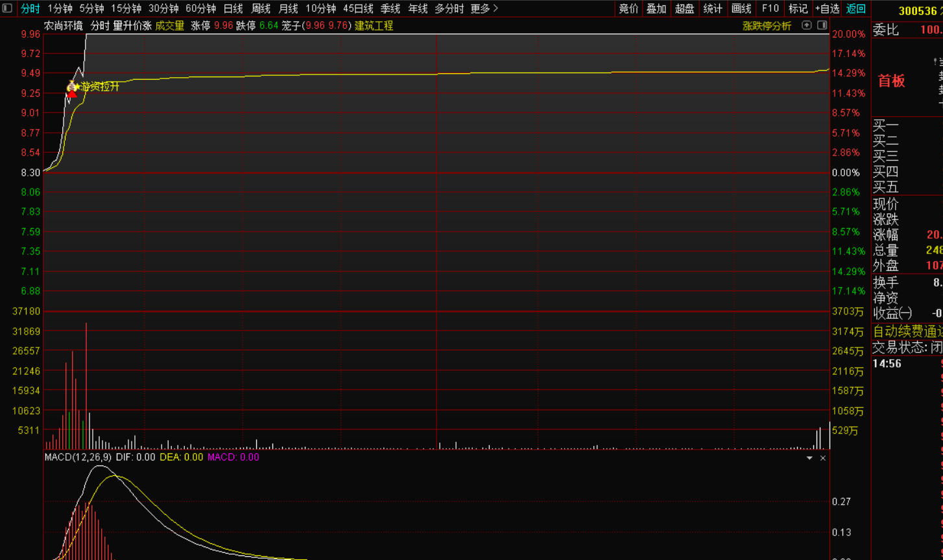
Task: Click the 建筑工程 sector link
Action: click(374, 26)
